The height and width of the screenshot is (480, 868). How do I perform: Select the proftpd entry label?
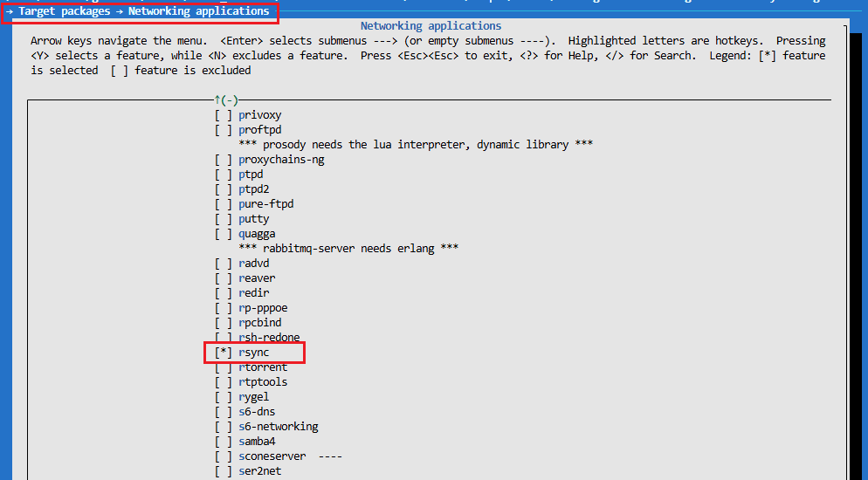[x=260, y=130]
